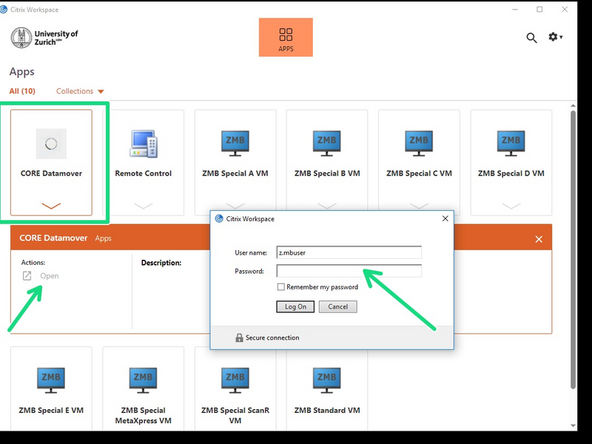Open ZMB Special D VM monitor icon

pos(511,143)
